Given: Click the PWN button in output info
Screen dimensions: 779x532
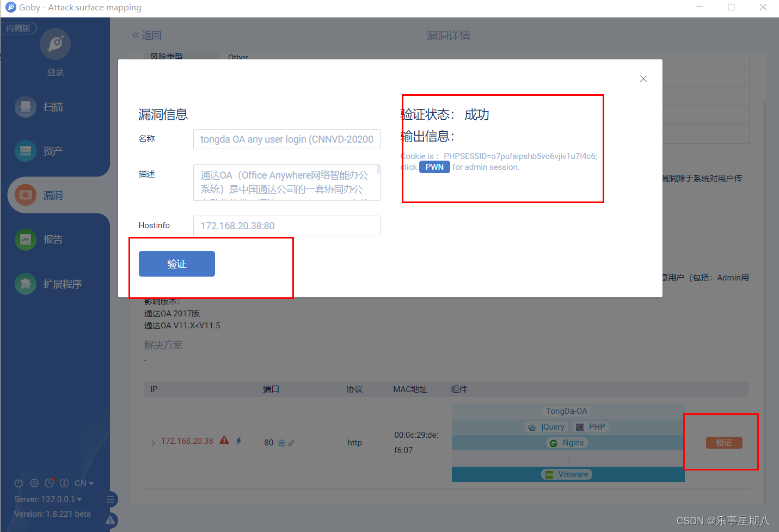Looking at the screenshot, I should pos(434,167).
